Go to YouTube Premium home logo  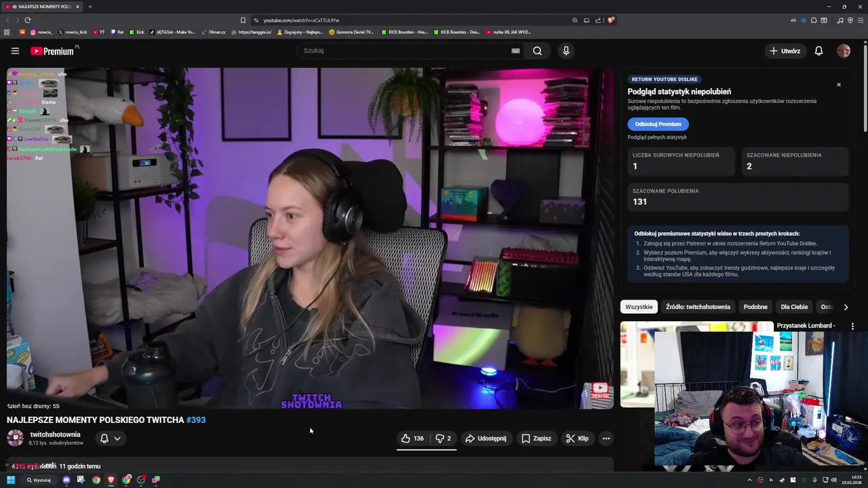click(x=52, y=51)
